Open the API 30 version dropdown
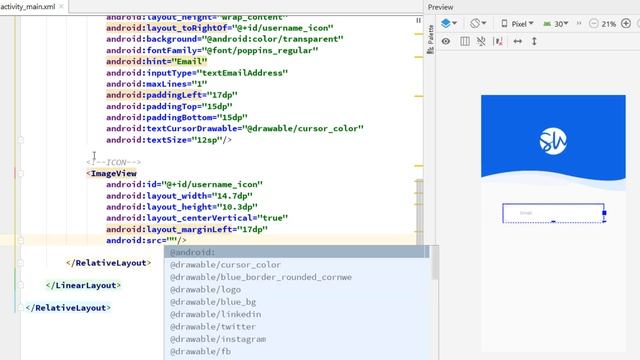 (556, 24)
